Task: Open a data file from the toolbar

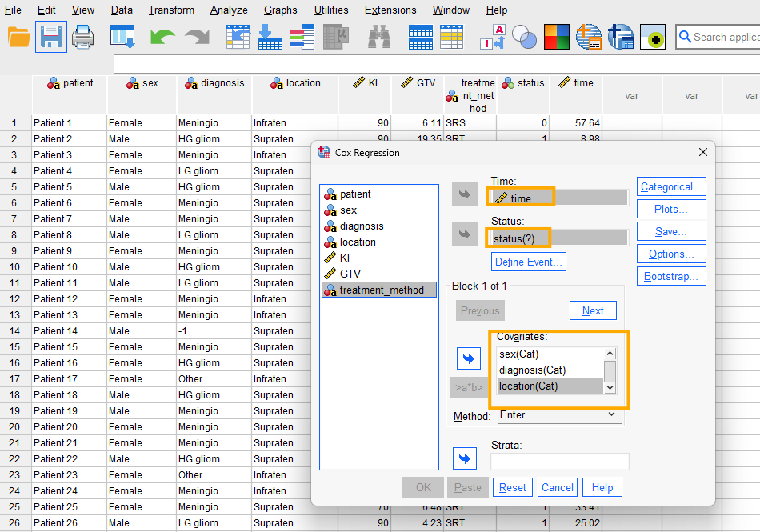Action: tap(18, 37)
